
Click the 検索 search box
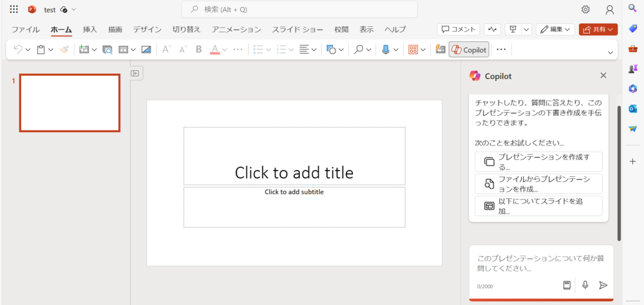299,10
